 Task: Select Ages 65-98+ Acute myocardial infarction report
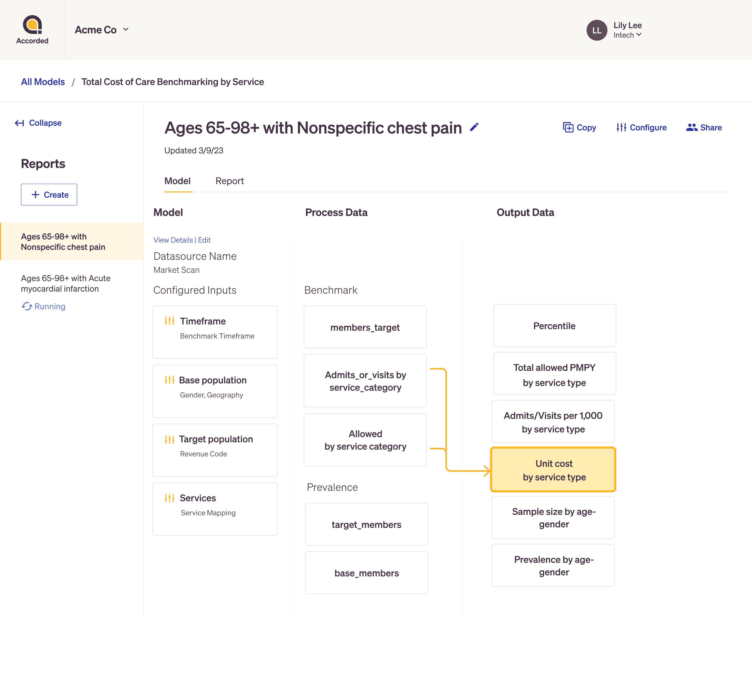pyautogui.click(x=66, y=283)
